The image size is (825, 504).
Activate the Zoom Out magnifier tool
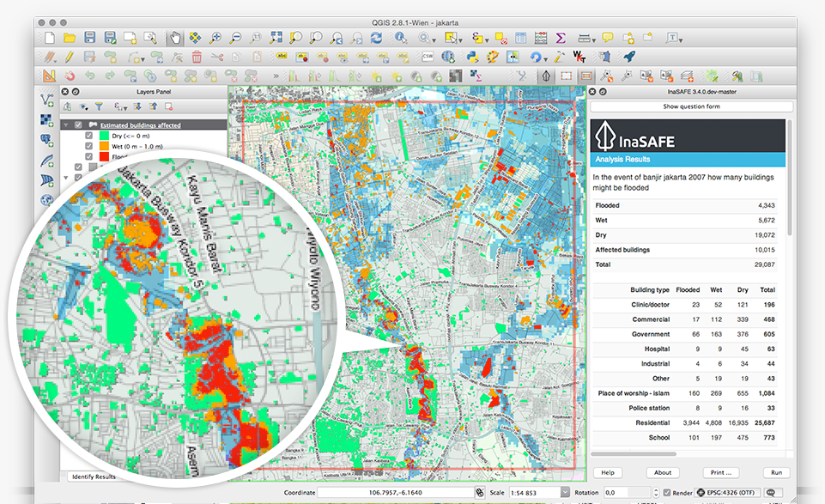[235, 38]
